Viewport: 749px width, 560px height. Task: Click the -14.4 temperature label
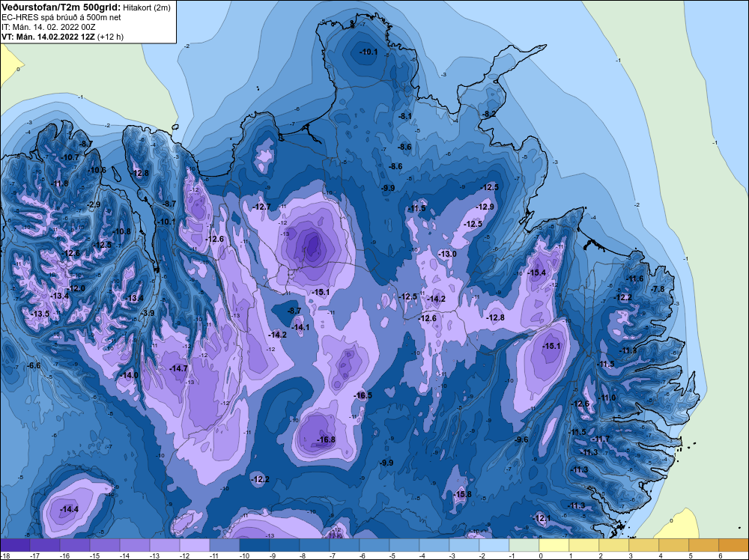click(x=69, y=509)
